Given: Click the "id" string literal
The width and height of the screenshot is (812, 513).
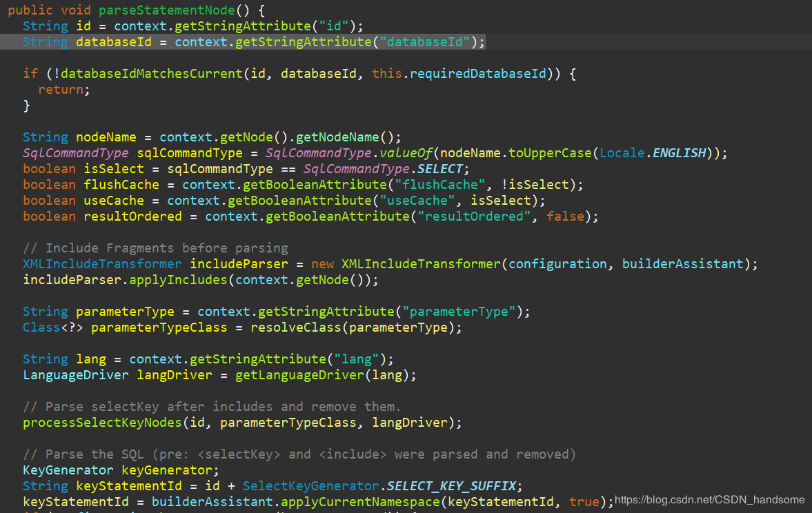Looking at the screenshot, I should pyautogui.click(x=333, y=26).
